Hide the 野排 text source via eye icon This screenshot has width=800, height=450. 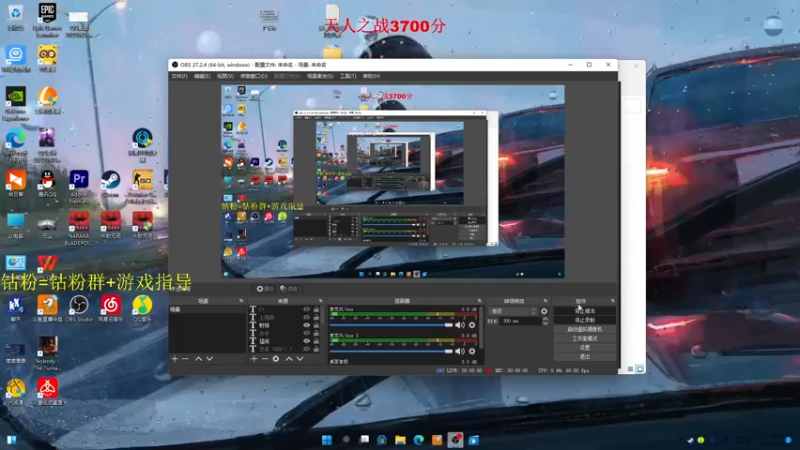(307, 325)
